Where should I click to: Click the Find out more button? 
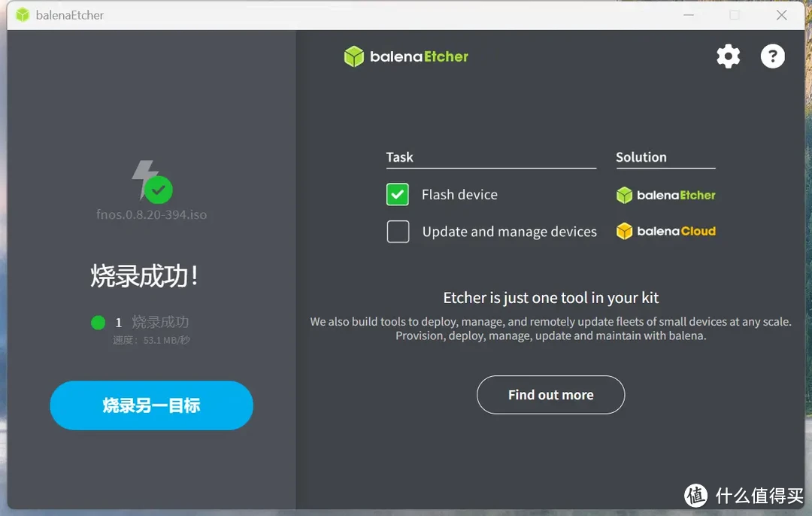[550, 395]
